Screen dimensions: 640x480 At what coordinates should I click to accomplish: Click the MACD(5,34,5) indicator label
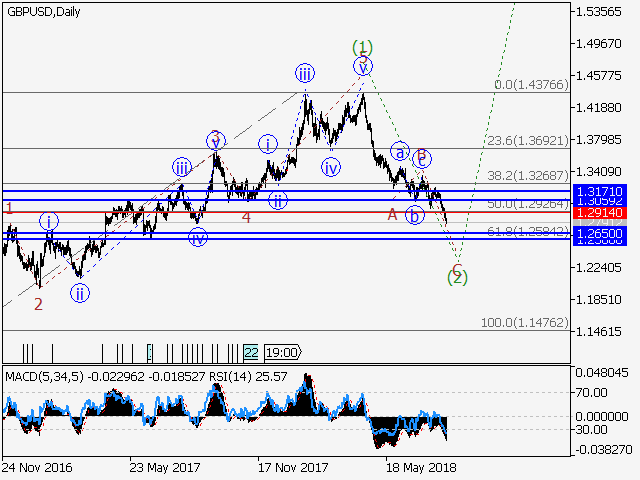(42, 376)
